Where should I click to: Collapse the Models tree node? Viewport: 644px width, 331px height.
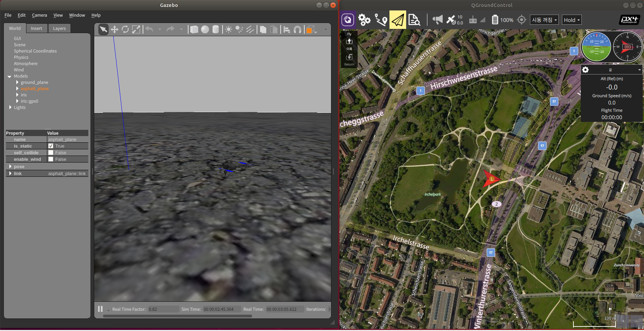[9, 76]
